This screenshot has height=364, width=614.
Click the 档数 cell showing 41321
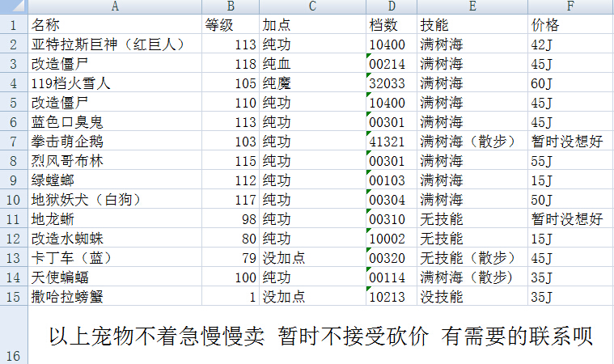coord(391,141)
